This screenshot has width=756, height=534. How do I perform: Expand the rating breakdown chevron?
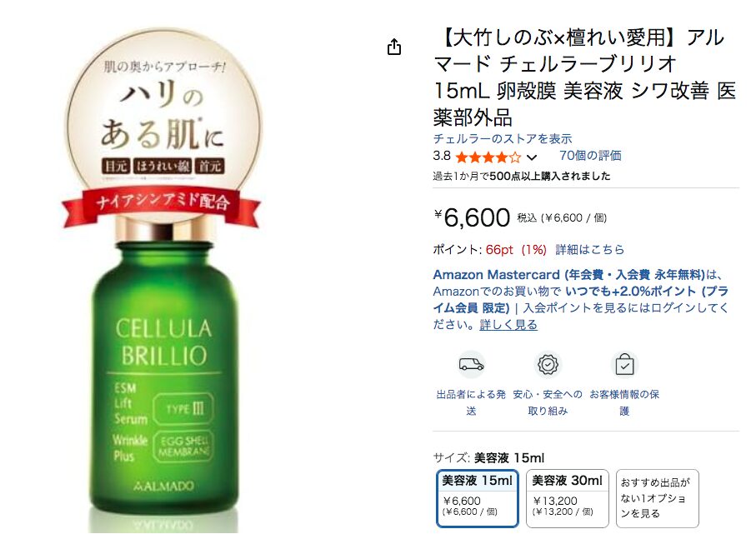pyautogui.click(x=531, y=157)
